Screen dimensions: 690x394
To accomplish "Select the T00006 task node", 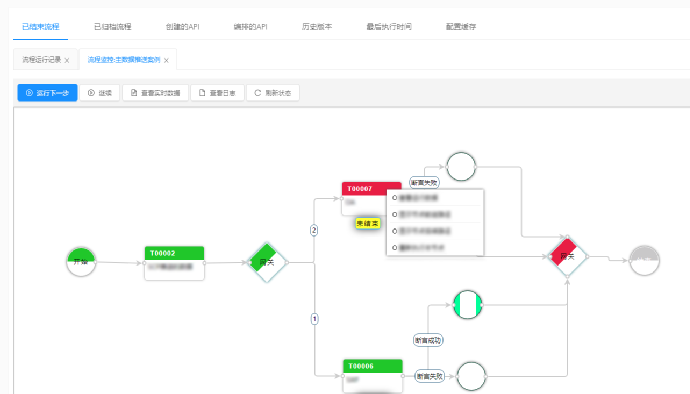I will click(x=373, y=376).
